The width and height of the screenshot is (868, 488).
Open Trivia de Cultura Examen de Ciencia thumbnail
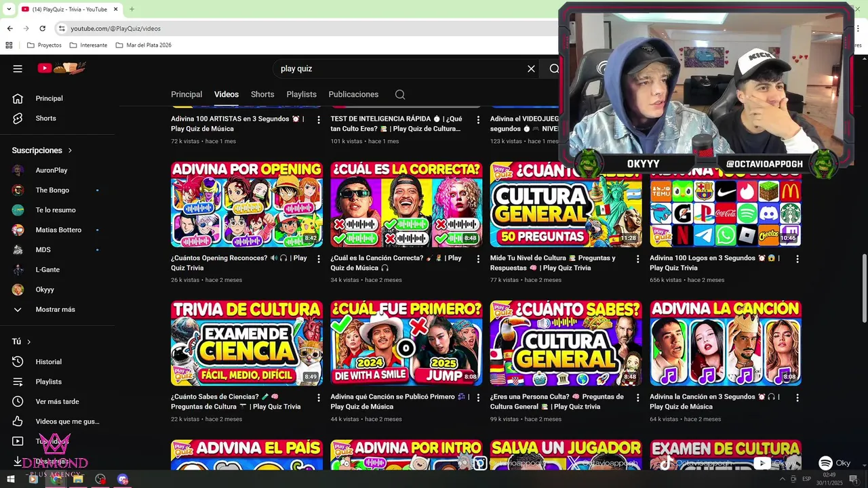247,344
